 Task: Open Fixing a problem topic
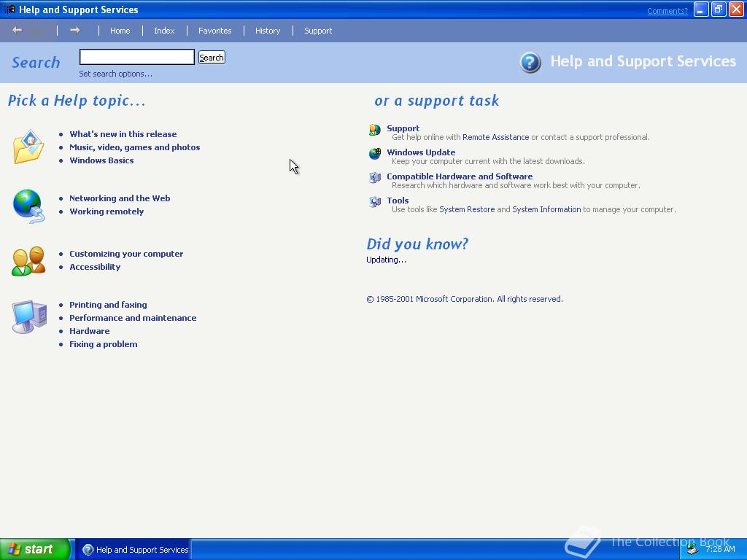(x=104, y=344)
